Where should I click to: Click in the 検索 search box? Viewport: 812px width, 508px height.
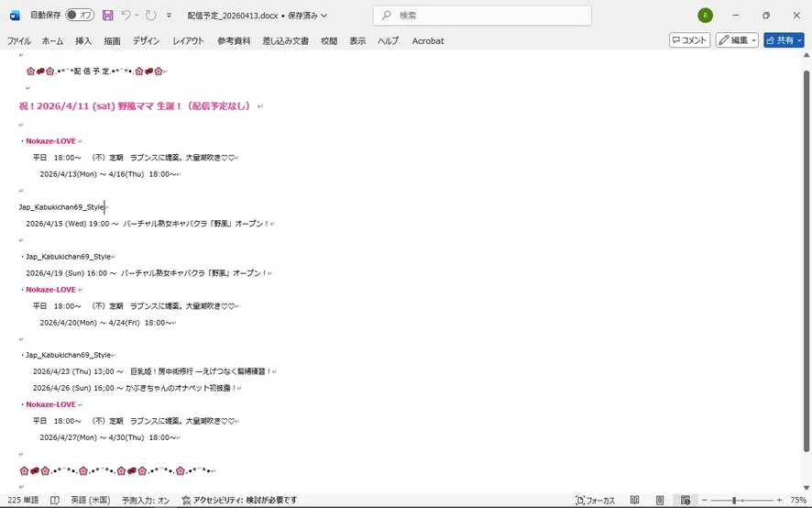[482, 16]
